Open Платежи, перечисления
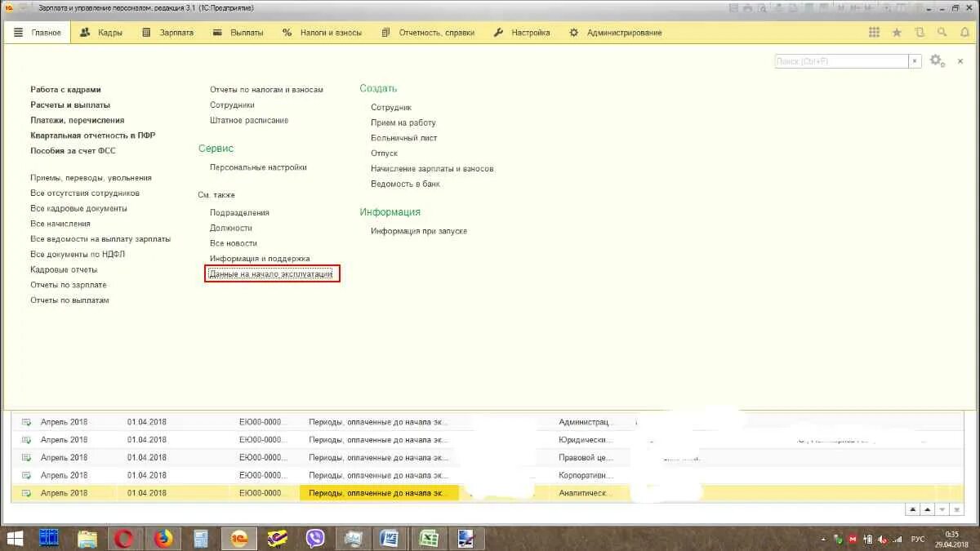Image resolution: width=980 pixels, height=551 pixels. point(78,120)
